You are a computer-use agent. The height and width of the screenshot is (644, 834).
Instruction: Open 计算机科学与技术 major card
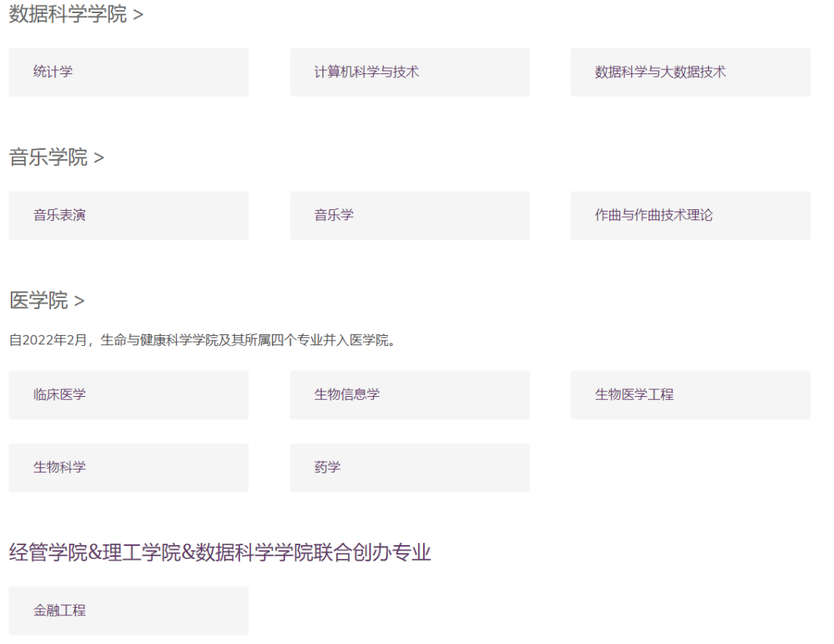point(409,73)
